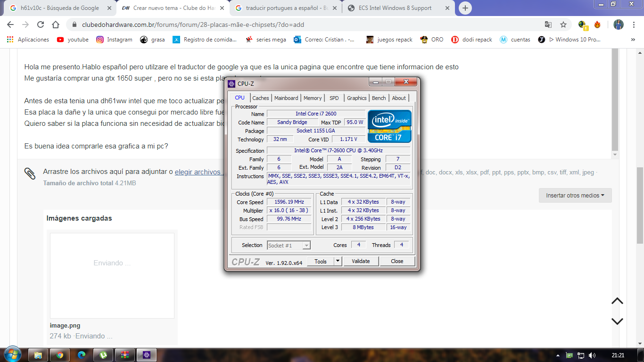This screenshot has height=362, width=644.
Task: Click the Tools button in CPU-Z
Action: coord(321,261)
